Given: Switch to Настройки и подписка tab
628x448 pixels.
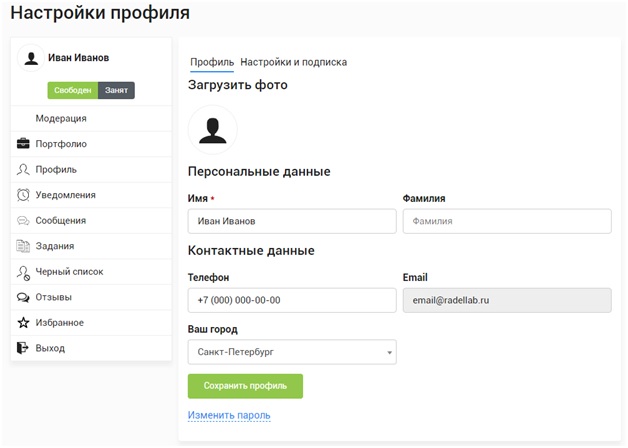Looking at the screenshot, I should (293, 62).
